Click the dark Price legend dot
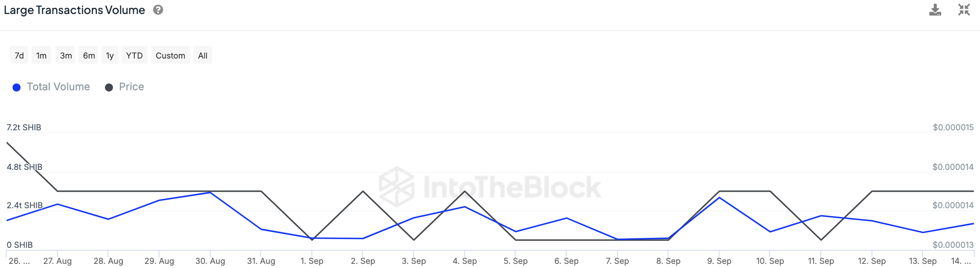The width and height of the screenshot is (980, 268). coord(109,87)
